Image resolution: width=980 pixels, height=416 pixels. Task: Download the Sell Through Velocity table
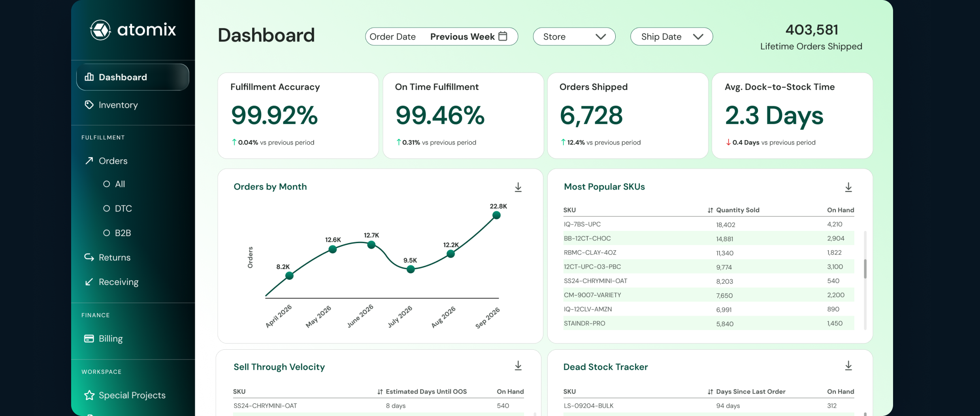coord(518,366)
